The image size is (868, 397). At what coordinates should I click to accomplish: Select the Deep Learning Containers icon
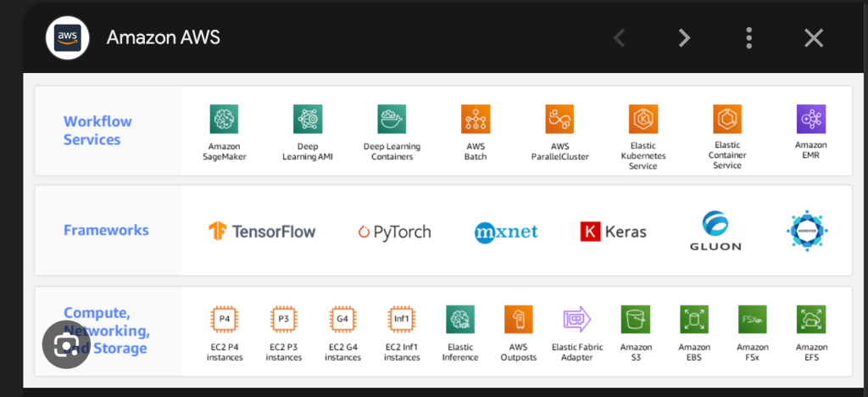[x=392, y=119]
